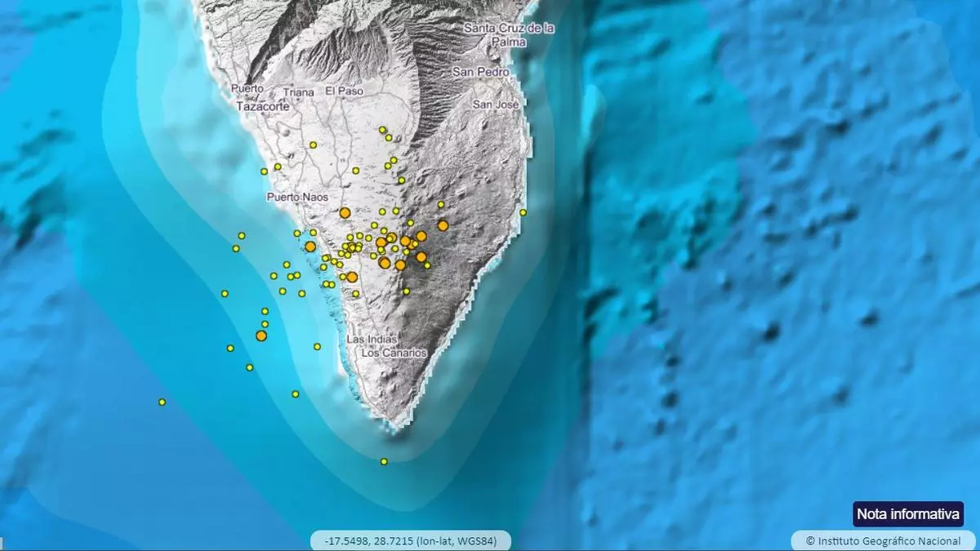Select the Los Canarios place label
The width and height of the screenshot is (980, 551).
point(394,353)
